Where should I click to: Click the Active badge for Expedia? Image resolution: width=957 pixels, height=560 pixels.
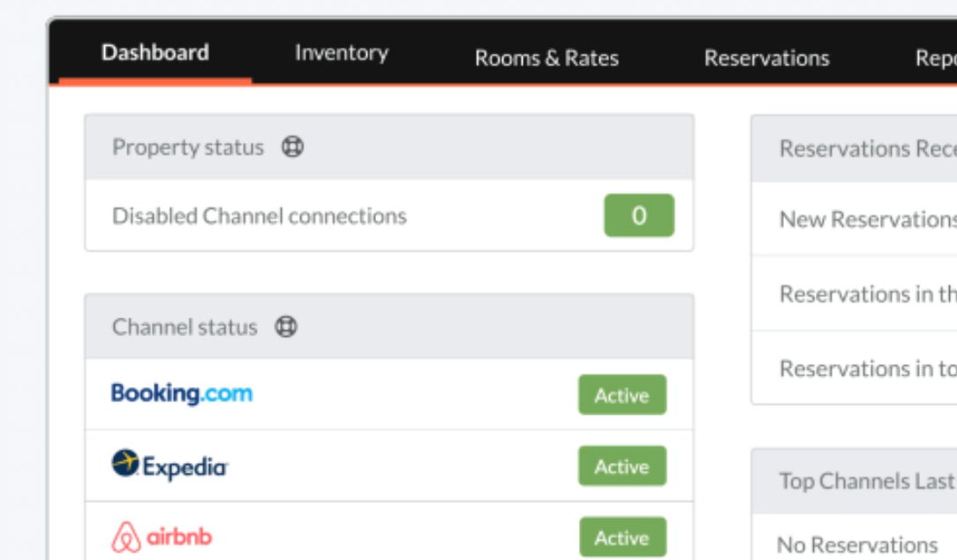pyautogui.click(x=622, y=466)
